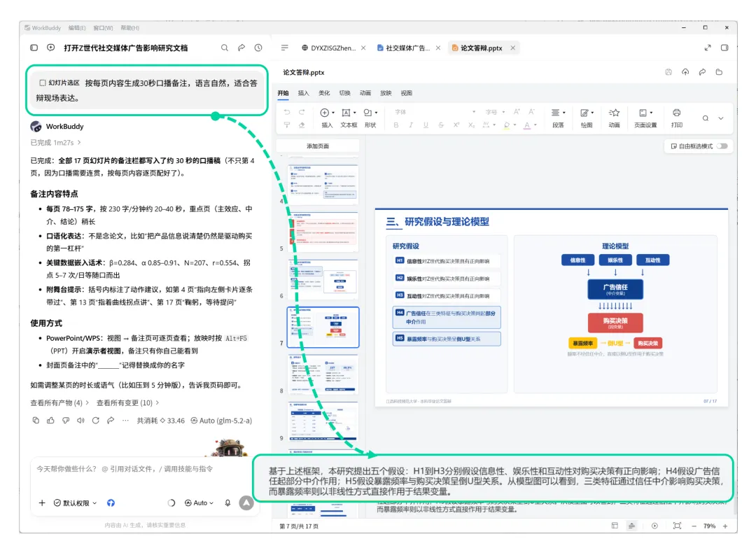Switch to the 插入 ribbon tab
This screenshot has width=756, height=555.
(x=304, y=93)
